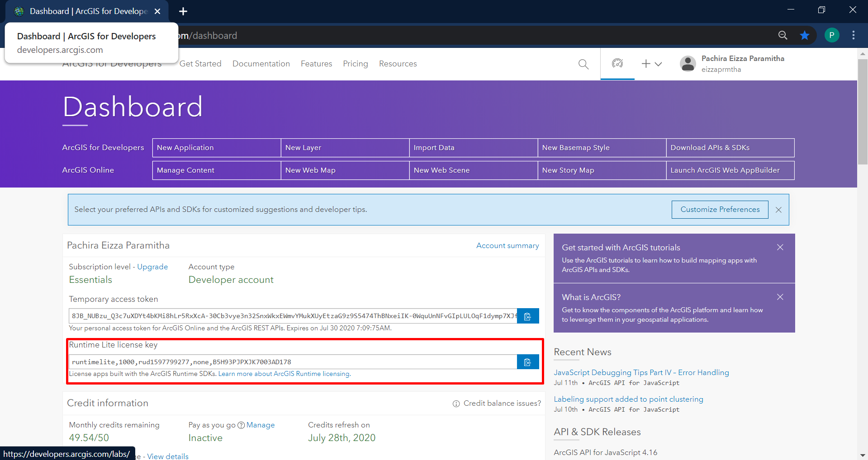Open the Get Started menu
This screenshot has width=868, height=460.
tap(200, 64)
